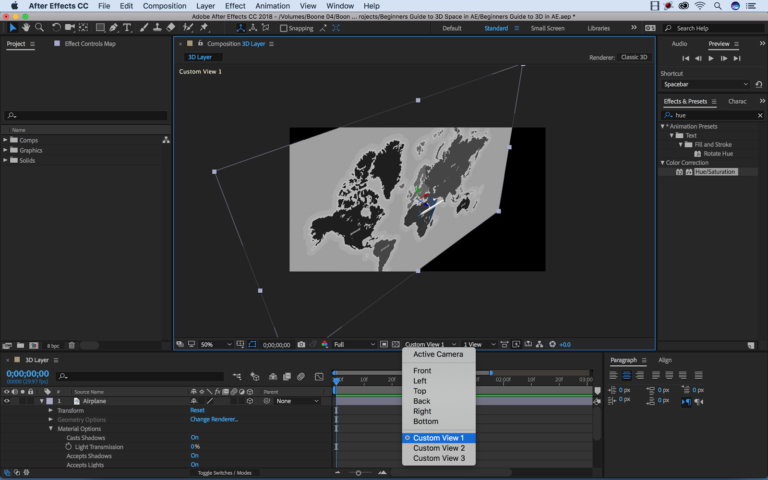This screenshot has width=768, height=480.
Task: Take a snapshot with the camera icon
Action: pos(301,345)
